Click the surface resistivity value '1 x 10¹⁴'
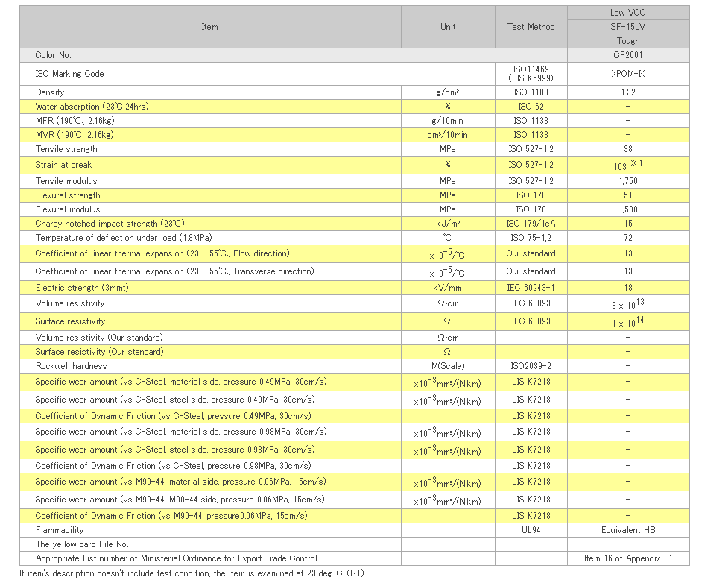This screenshot has height=586, width=728. click(628, 321)
